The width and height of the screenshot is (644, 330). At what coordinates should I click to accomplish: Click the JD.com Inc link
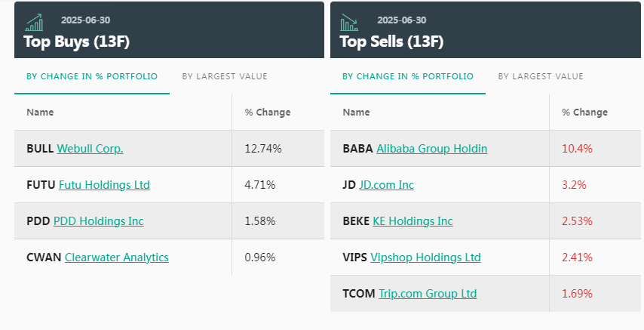pyautogui.click(x=386, y=185)
